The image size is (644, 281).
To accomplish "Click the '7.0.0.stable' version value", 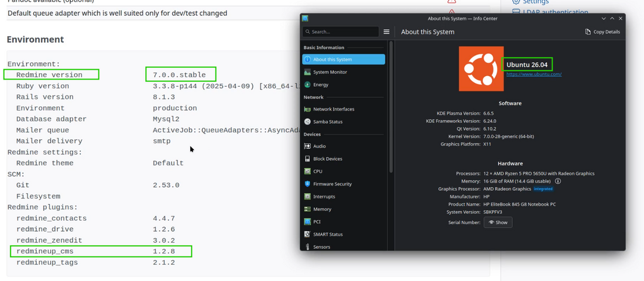I will [180, 75].
